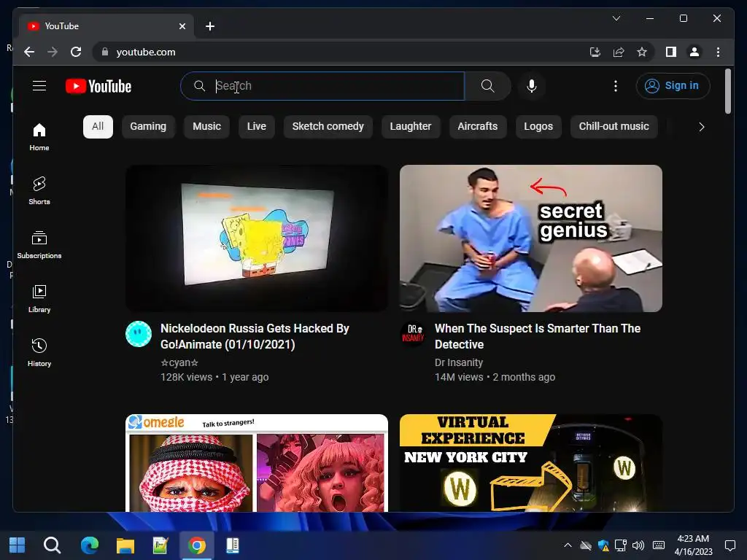Select the Aircrafts filter chip
Screen dimensions: 747x560
pos(478,127)
